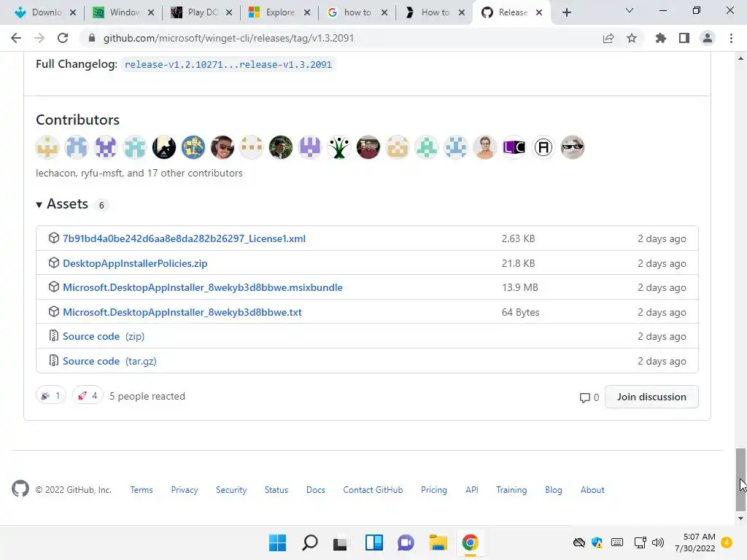Open the Docs footer link

(x=315, y=489)
